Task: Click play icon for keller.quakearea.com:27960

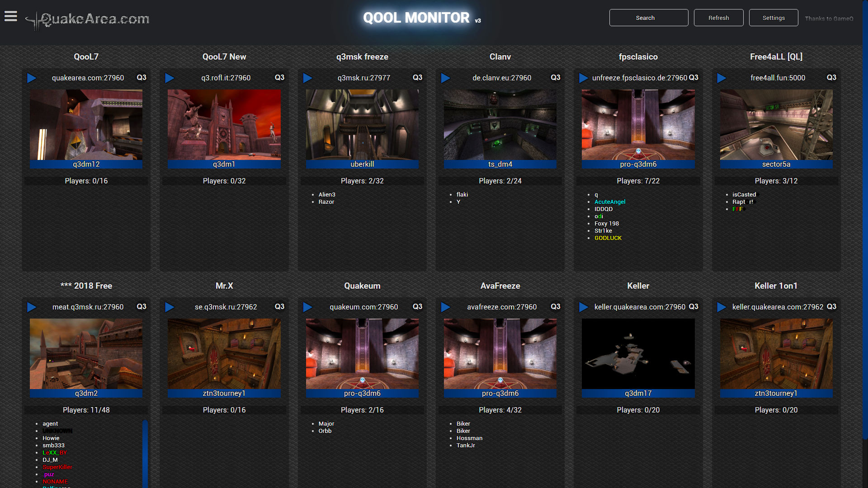Action: [584, 307]
